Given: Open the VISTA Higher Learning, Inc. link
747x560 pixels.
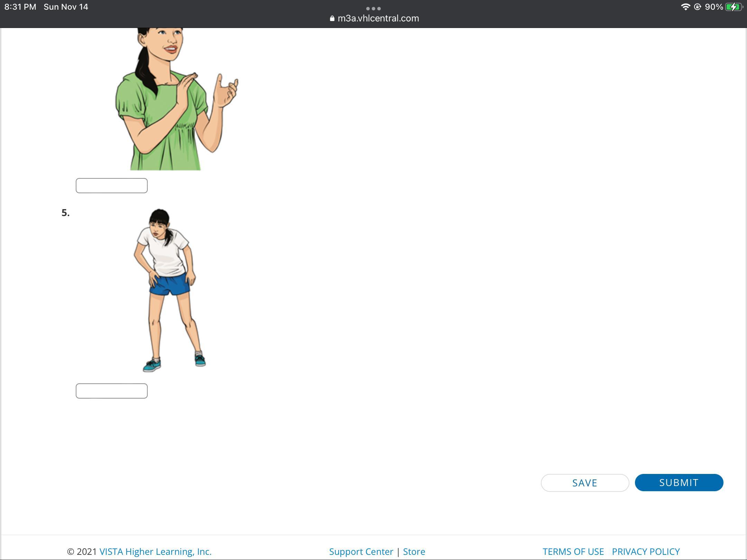Looking at the screenshot, I should pyautogui.click(x=155, y=551).
